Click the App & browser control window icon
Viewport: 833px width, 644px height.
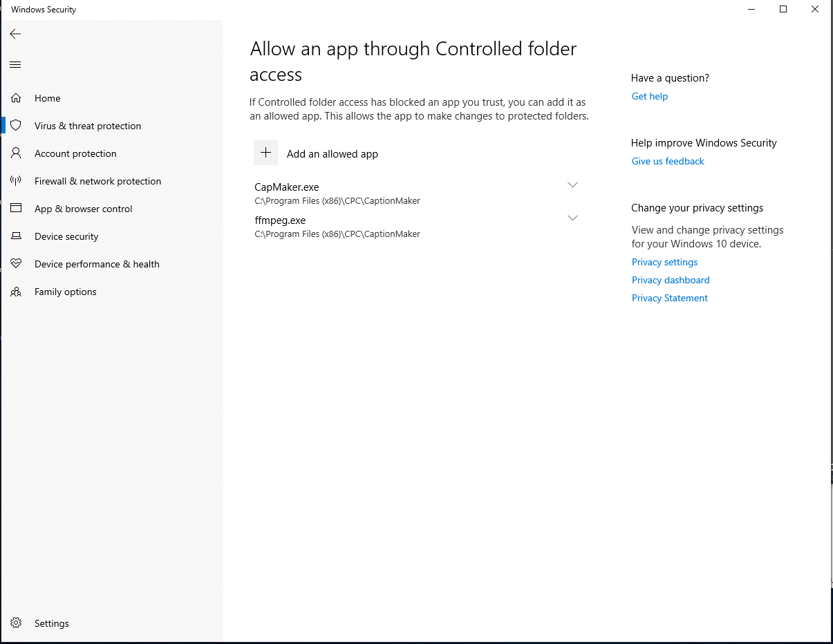point(16,209)
